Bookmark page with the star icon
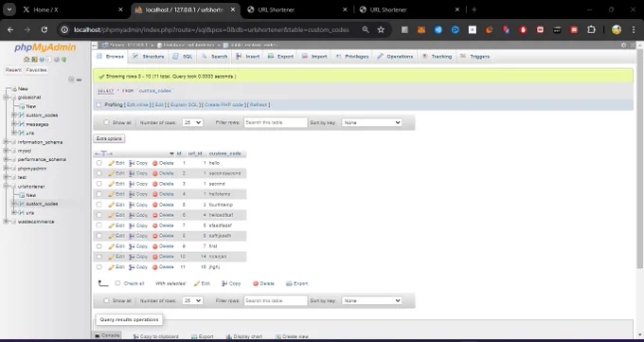The width and height of the screenshot is (644, 342). (381, 29)
